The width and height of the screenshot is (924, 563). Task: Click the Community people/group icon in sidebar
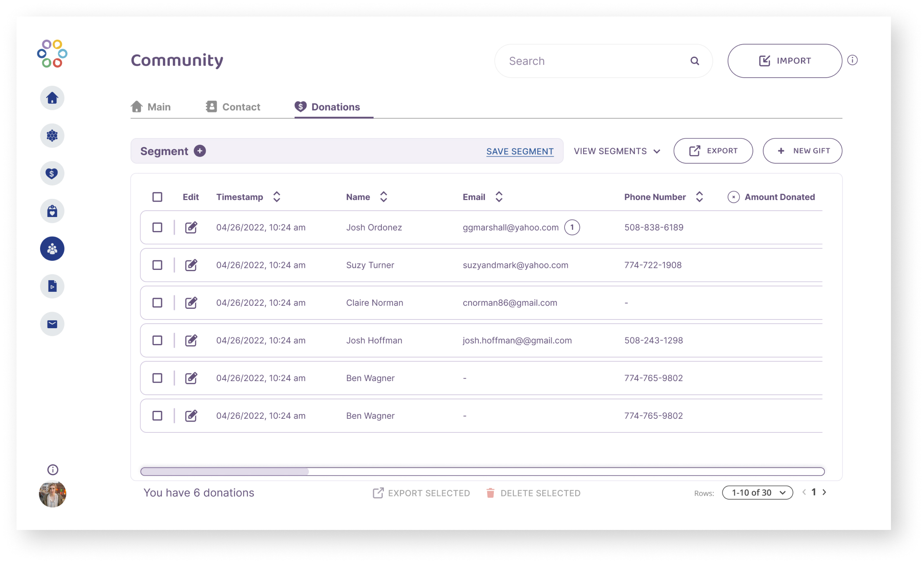(53, 249)
